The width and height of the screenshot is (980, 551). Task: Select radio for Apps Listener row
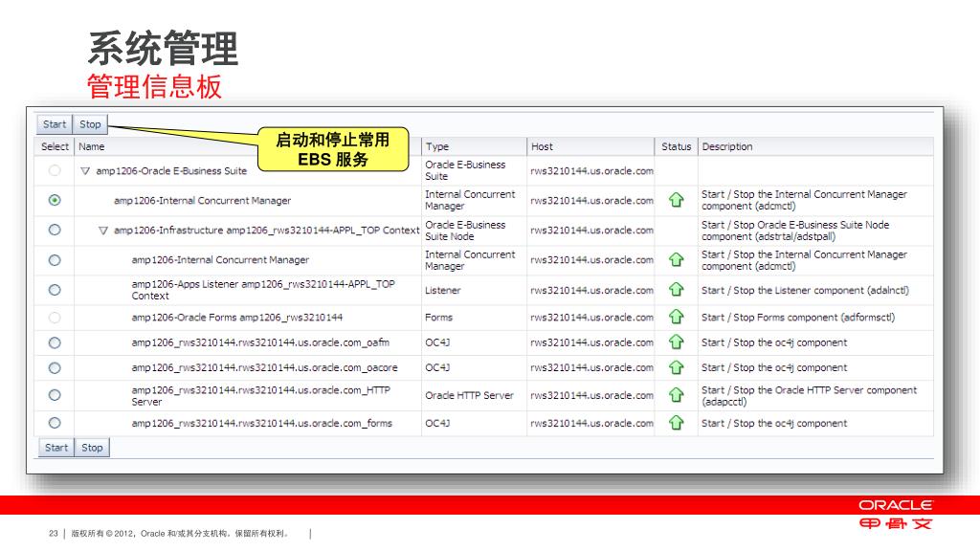pos(55,290)
